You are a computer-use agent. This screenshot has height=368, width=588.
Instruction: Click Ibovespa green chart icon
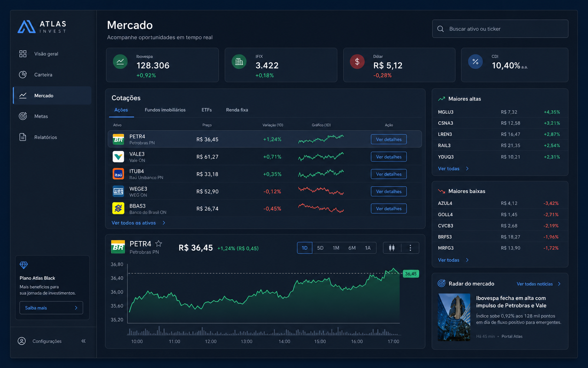pyautogui.click(x=120, y=62)
